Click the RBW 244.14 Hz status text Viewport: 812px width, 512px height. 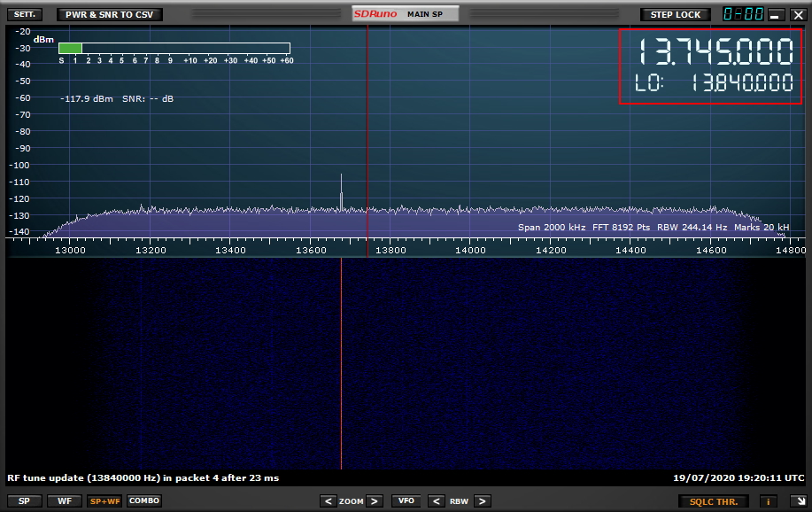click(x=692, y=227)
